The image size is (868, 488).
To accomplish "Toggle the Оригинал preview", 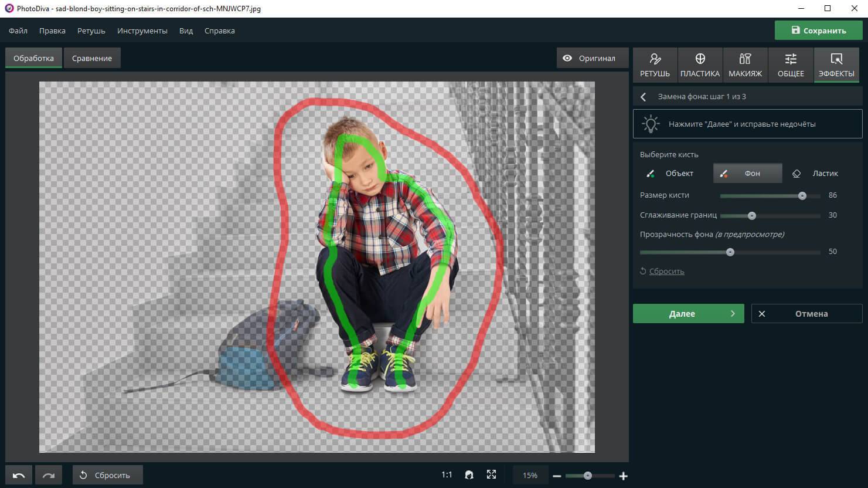I will [x=589, y=58].
